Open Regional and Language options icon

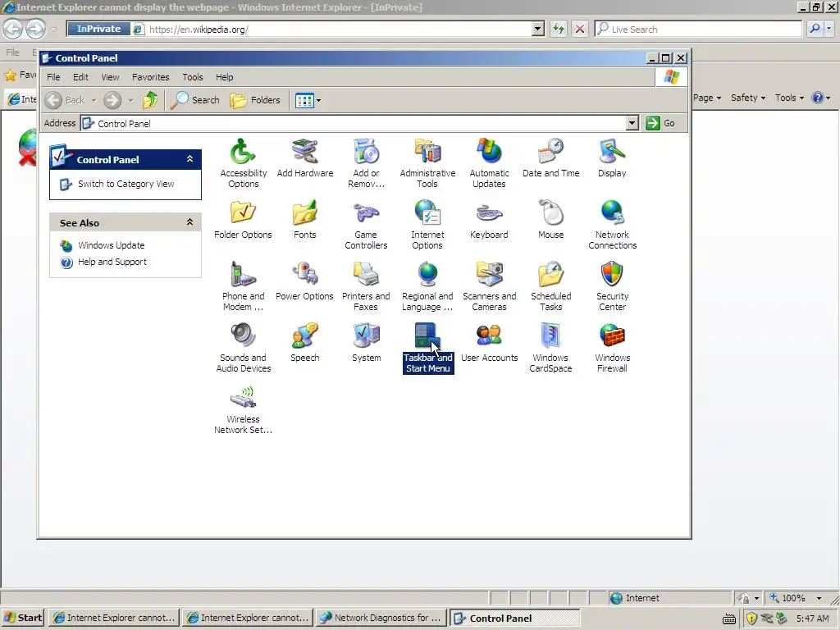point(427,286)
